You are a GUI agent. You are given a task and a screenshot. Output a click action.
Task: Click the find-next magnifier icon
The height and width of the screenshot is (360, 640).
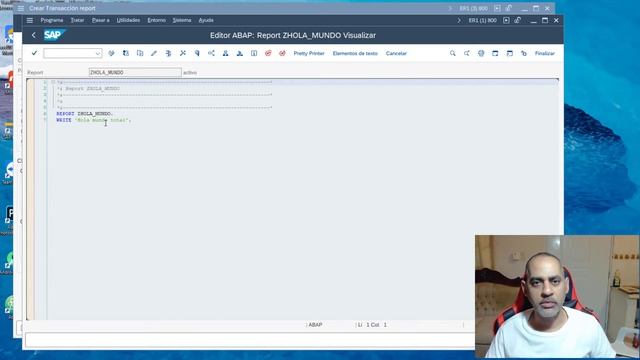click(x=467, y=53)
